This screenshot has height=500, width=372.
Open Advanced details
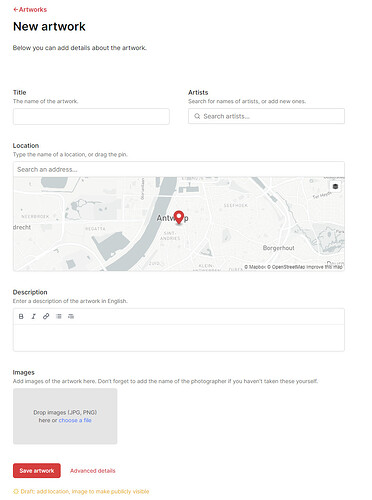click(93, 471)
